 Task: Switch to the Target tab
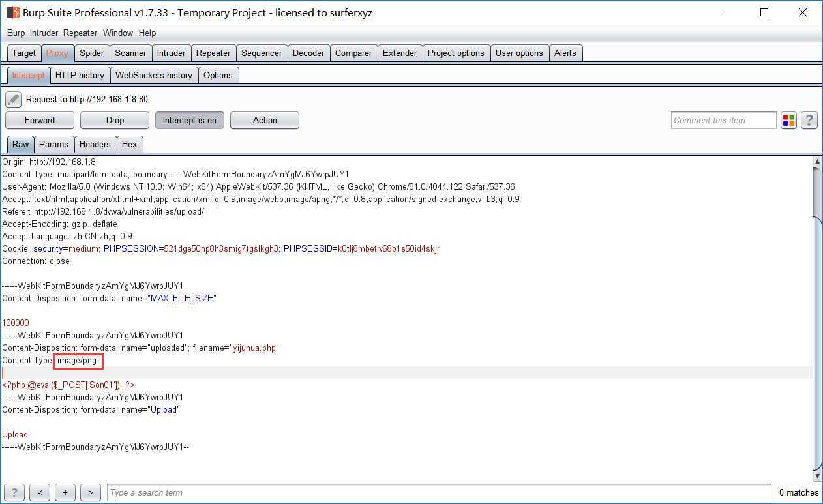24,53
